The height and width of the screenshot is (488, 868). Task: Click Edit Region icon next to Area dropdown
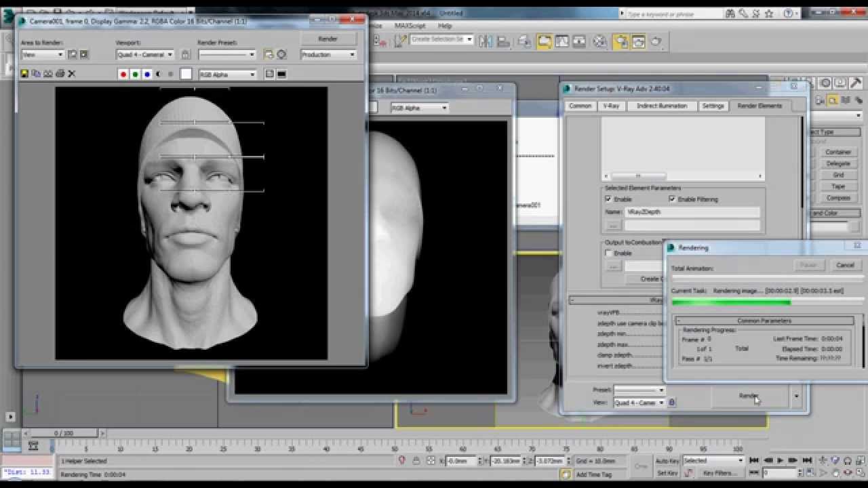[73, 54]
